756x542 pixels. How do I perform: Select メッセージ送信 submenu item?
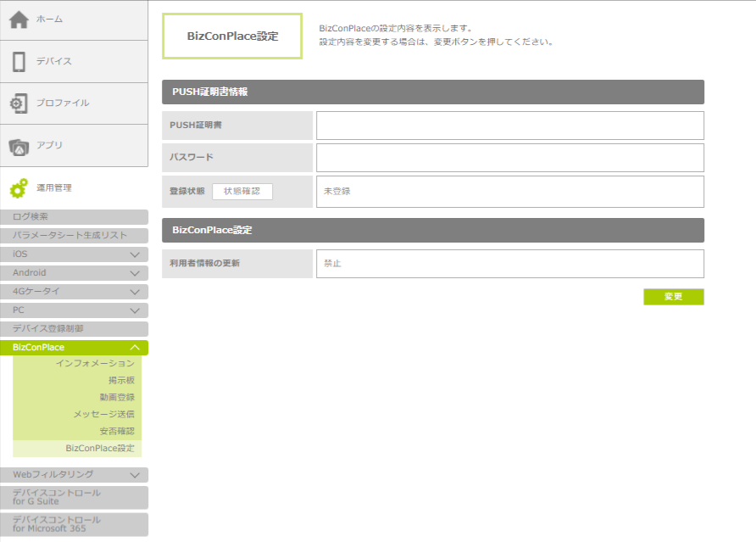[x=103, y=415]
